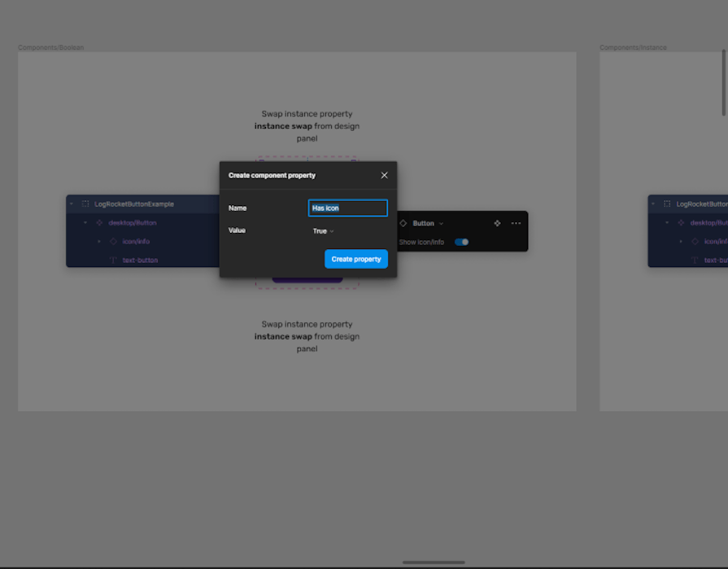Click the move handle icon on Button panel
This screenshot has width=728, height=569.
click(x=497, y=223)
